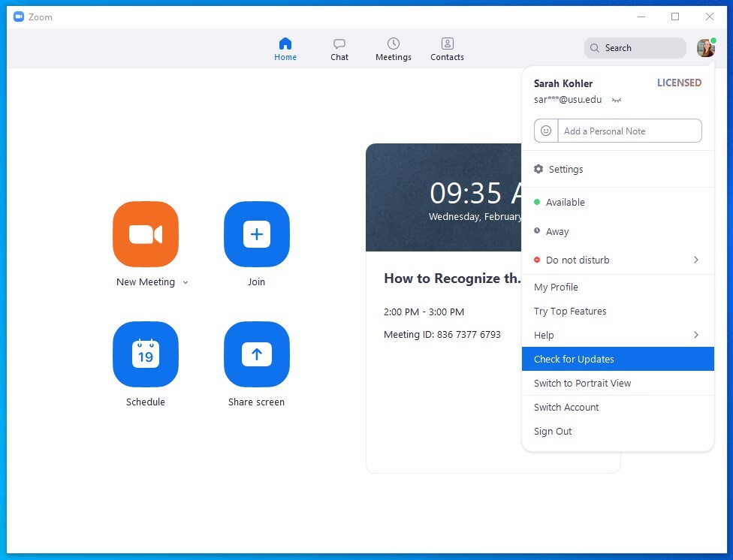733x560 pixels.
Task: Open Settings from the profile menu
Action: tap(566, 170)
